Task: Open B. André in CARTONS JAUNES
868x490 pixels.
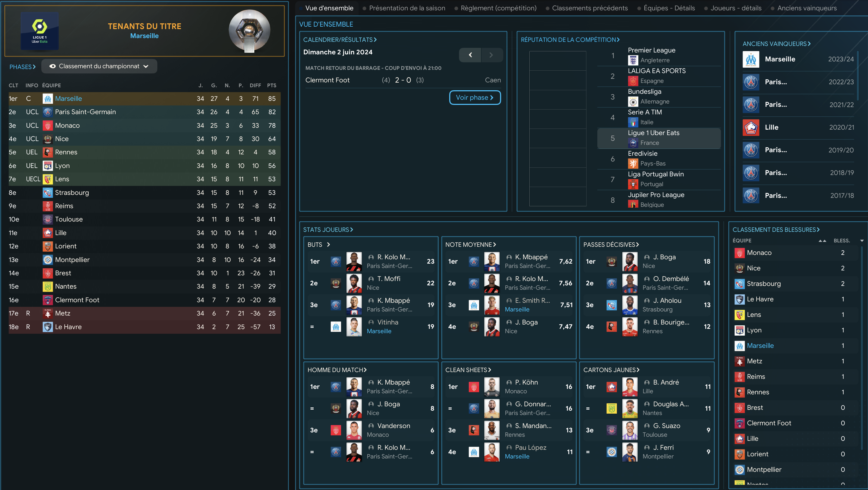Action: click(x=666, y=382)
